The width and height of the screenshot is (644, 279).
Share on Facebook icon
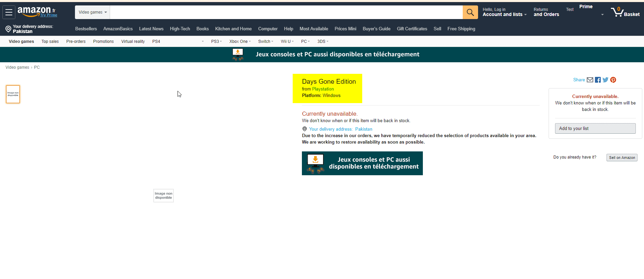pos(598,80)
